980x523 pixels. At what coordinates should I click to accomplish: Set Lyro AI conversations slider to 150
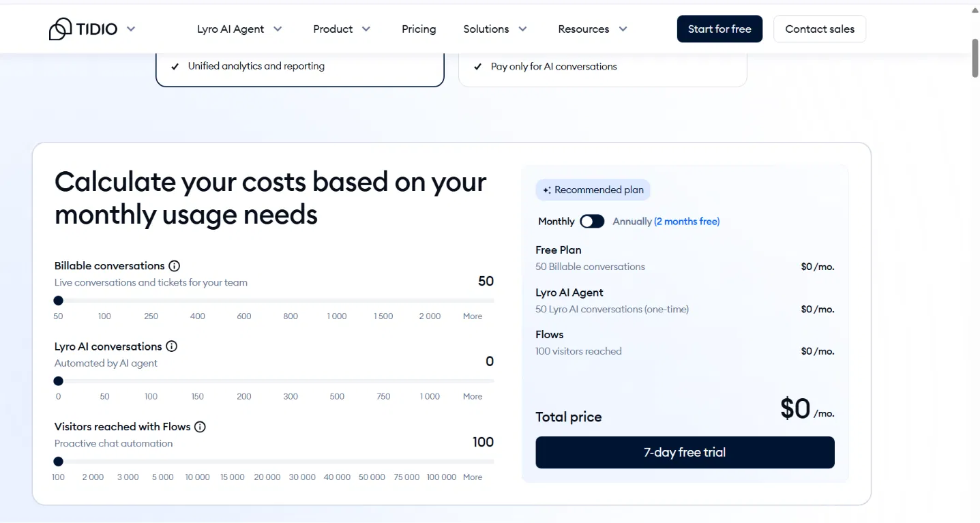point(198,397)
